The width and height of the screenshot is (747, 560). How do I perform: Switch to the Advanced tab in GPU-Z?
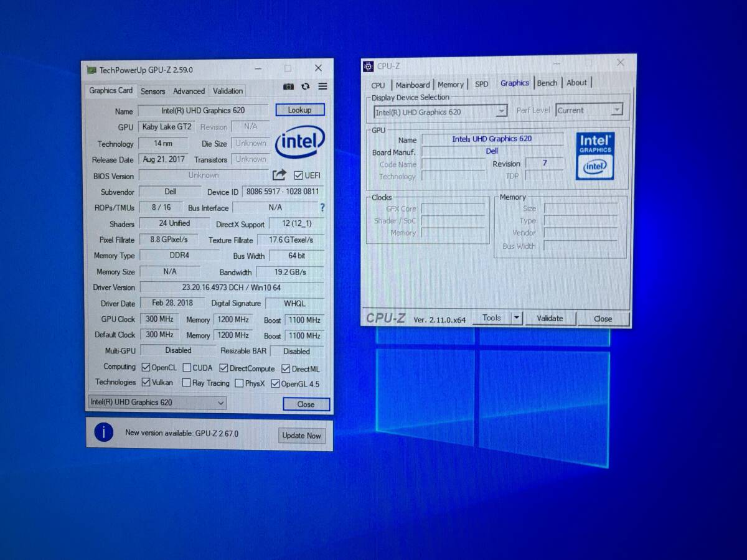click(189, 91)
